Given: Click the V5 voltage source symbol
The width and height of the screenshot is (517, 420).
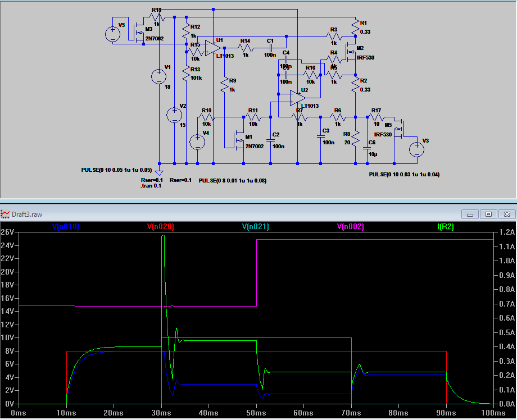Looking at the screenshot, I should (x=113, y=34).
